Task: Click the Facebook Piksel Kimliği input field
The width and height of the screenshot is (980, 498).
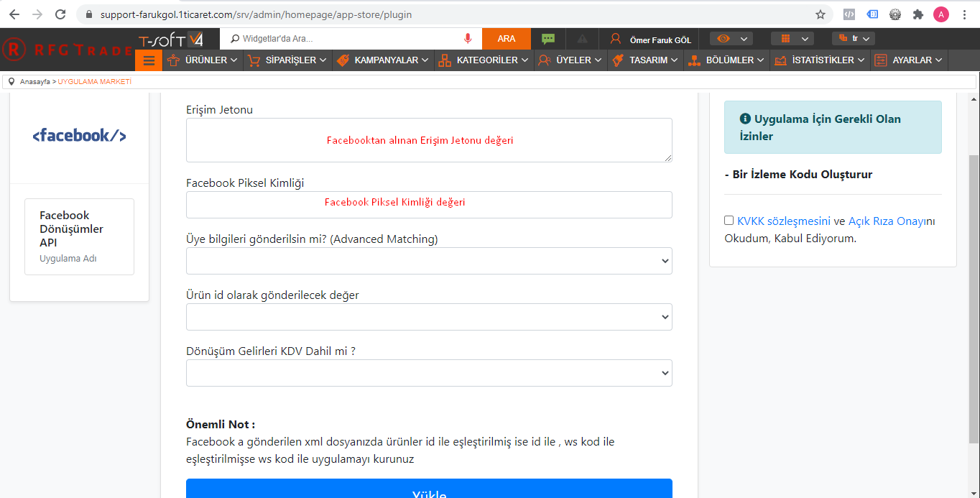Action: (x=429, y=205)
